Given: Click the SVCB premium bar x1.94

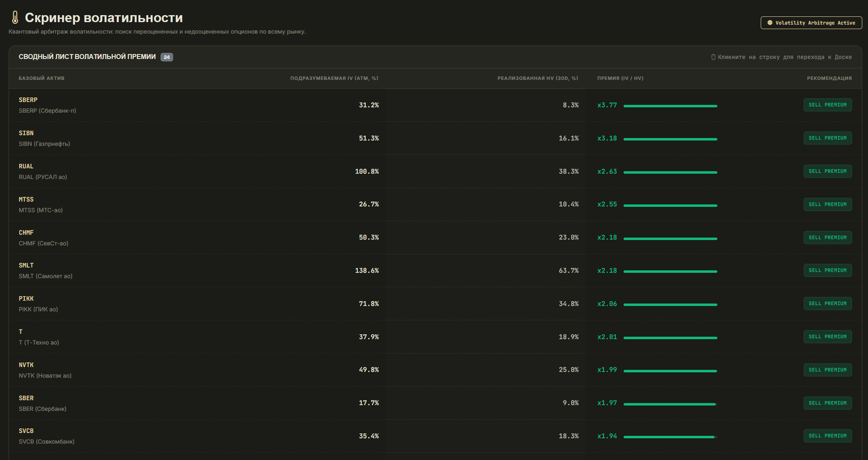Looking at the screenshot, I should [x=670, y=437].
